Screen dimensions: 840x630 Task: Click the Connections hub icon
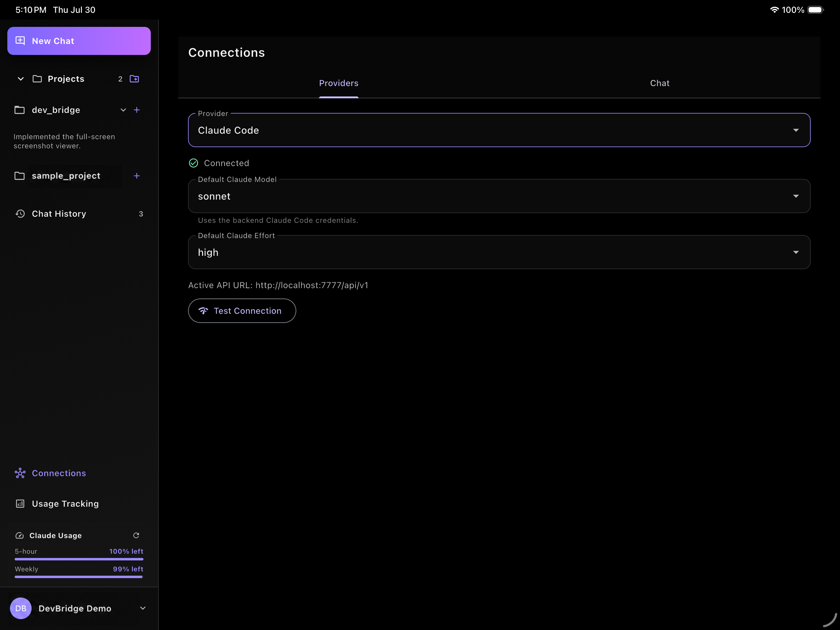(20, 473)
